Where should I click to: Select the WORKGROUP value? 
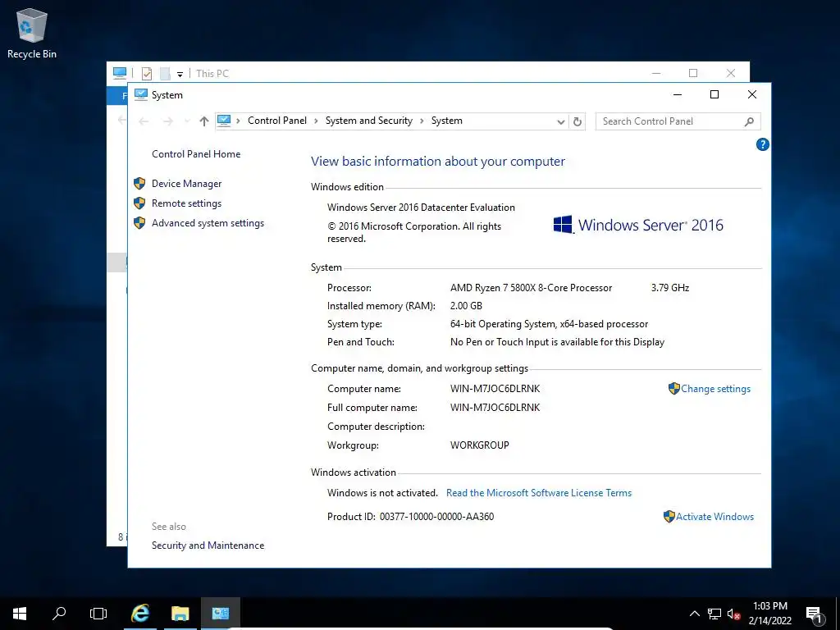coord(479,445)
